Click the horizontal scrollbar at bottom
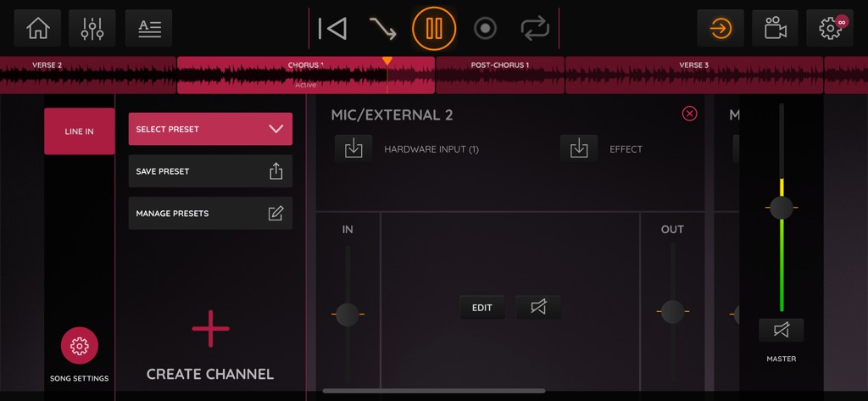868x401 pixels. 433,391
